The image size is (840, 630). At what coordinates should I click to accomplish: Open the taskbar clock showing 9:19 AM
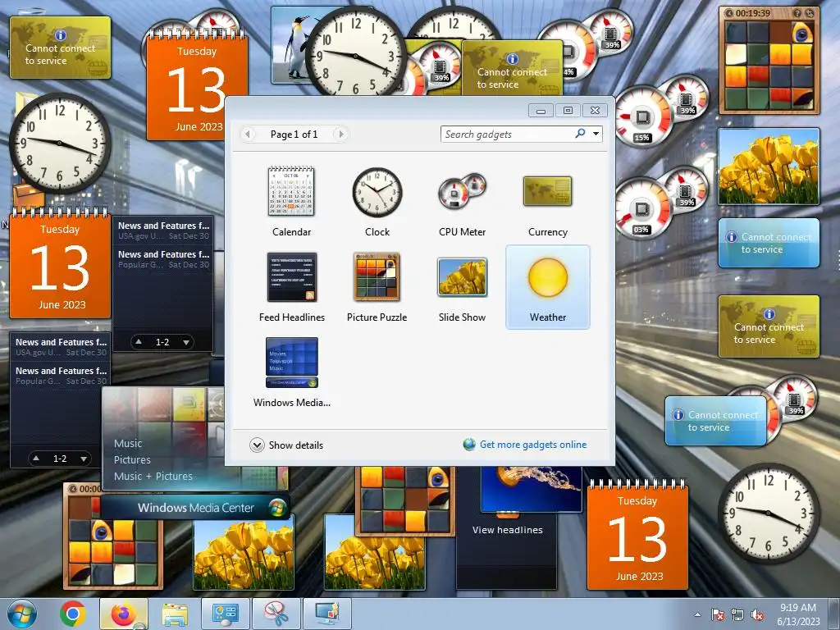tap(798, 614)
